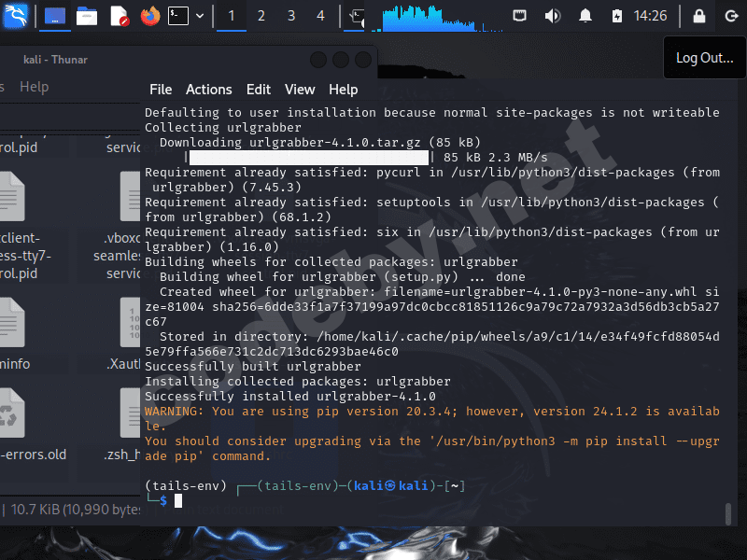
Task: Open the View menu in the terminal
Action: (x=299, y=89)
